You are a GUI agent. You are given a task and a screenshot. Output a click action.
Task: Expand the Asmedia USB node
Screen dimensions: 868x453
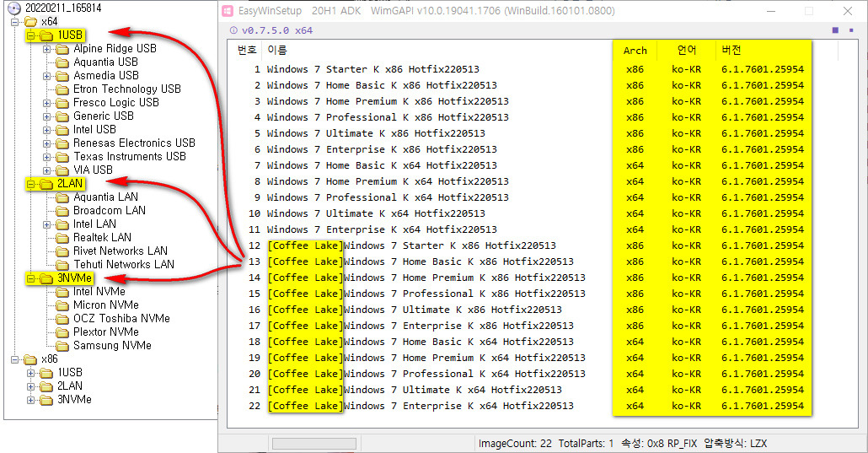pyautogui.click(x=46, y=76)
